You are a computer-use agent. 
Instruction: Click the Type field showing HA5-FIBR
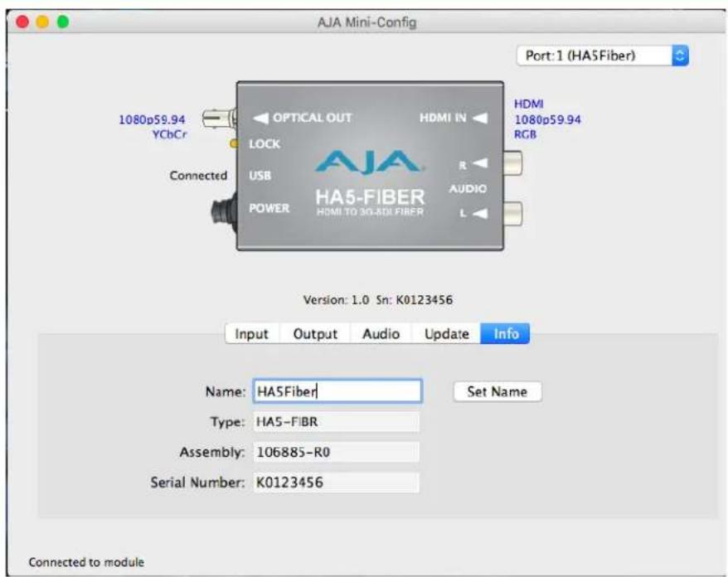(336, 422)
